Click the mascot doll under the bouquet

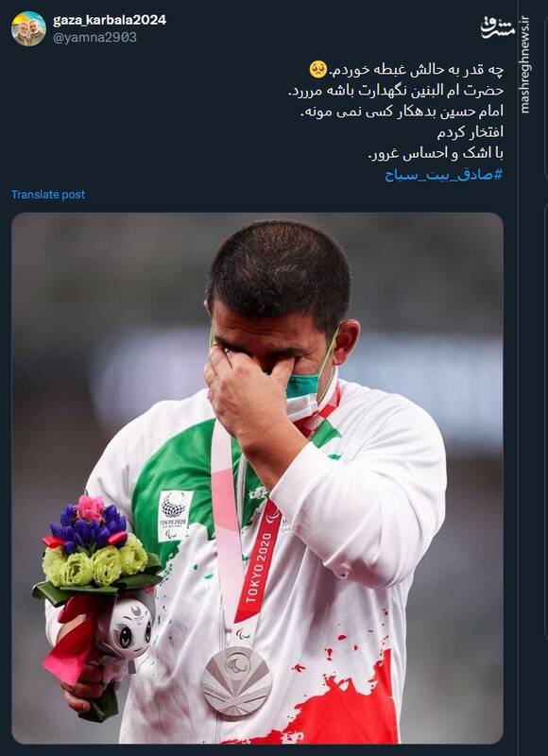coord(128,627)
